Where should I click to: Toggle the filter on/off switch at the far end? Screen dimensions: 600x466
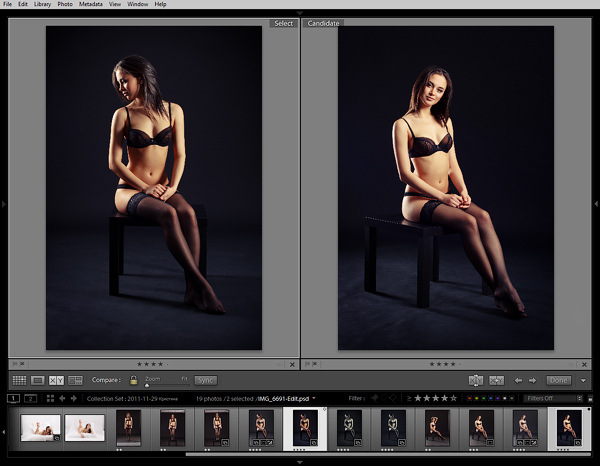pos(590,398)
